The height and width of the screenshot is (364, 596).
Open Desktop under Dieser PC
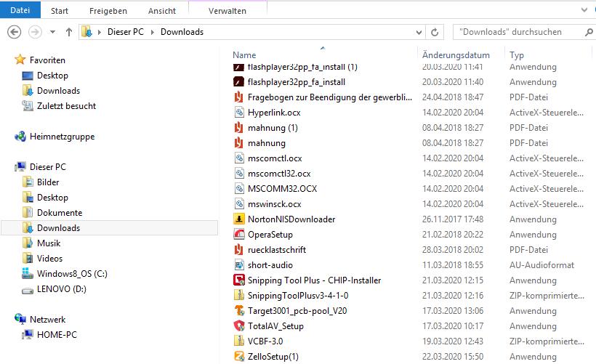[52, 198]
